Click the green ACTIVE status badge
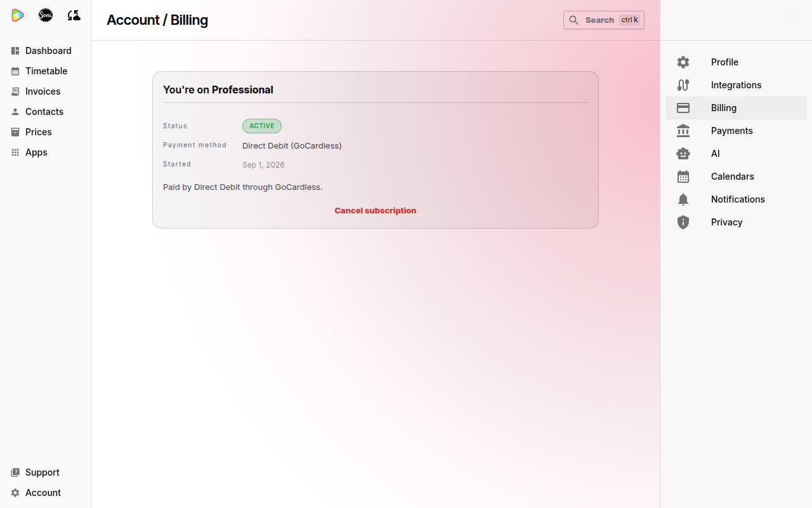 pos(262,126)
